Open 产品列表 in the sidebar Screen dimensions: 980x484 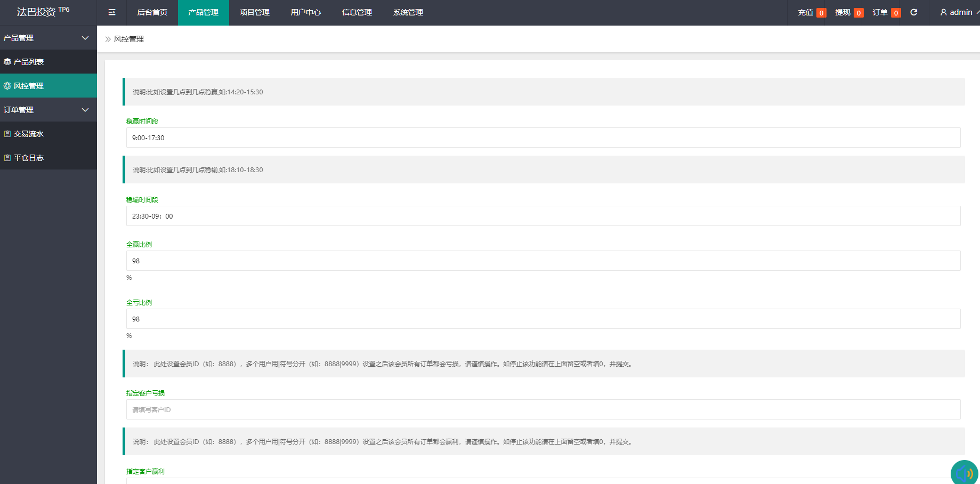tap(29, 62)
